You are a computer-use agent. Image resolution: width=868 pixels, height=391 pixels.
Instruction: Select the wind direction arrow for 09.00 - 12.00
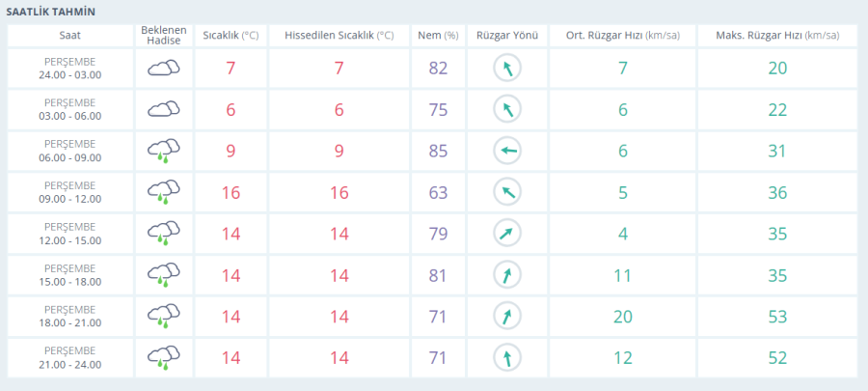[506, 193]
